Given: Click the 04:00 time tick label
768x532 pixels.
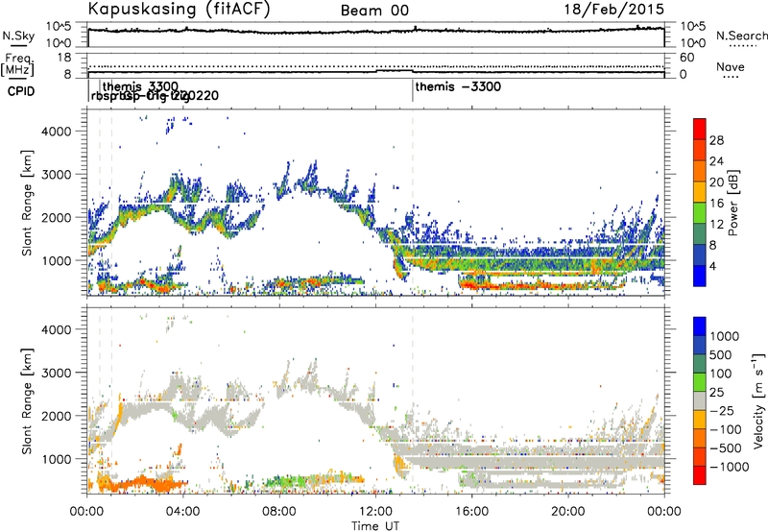Looking at the screenshot, I should (x=183, y=512).
